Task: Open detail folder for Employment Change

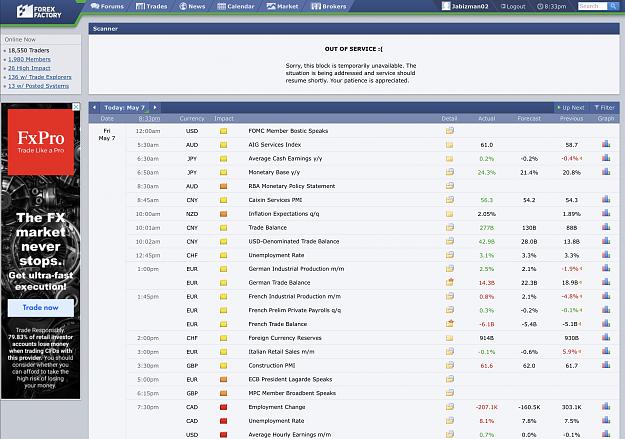Action: pyautogui.click(x=450, y=407)
